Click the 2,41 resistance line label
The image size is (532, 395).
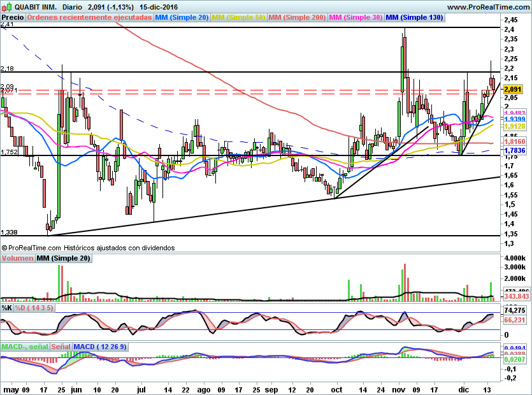pyautogui.click(x=7, y=24)
